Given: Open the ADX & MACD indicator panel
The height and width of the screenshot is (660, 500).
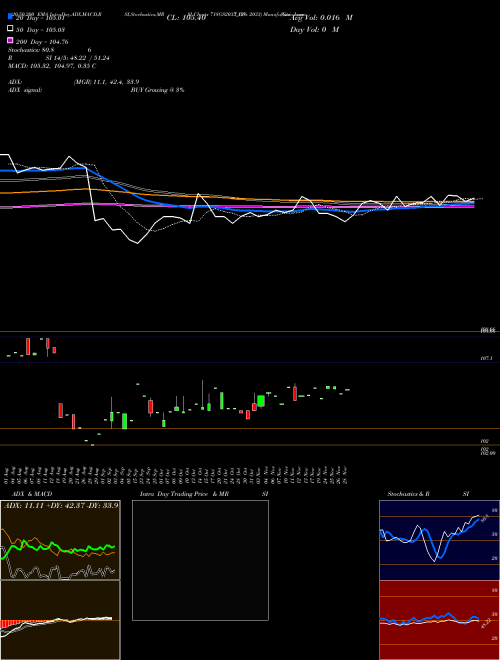Looking at the screenshot, I should [x=60, y=540].
